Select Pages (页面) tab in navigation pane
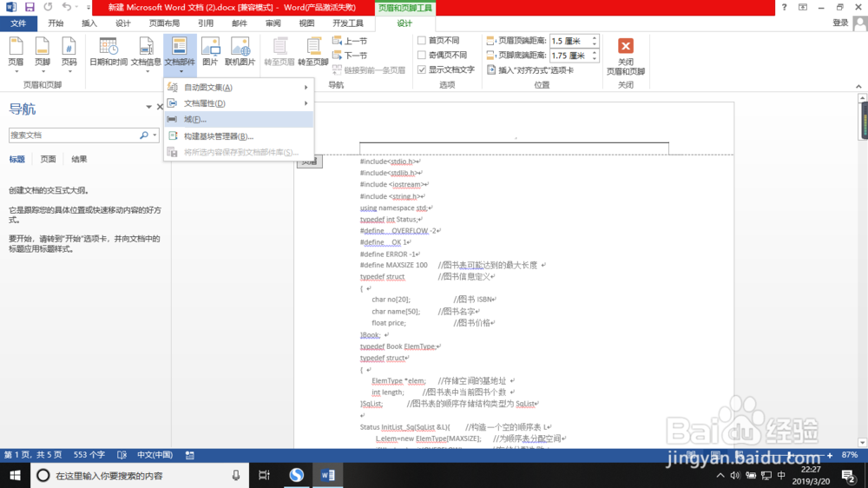 point(48,160)
